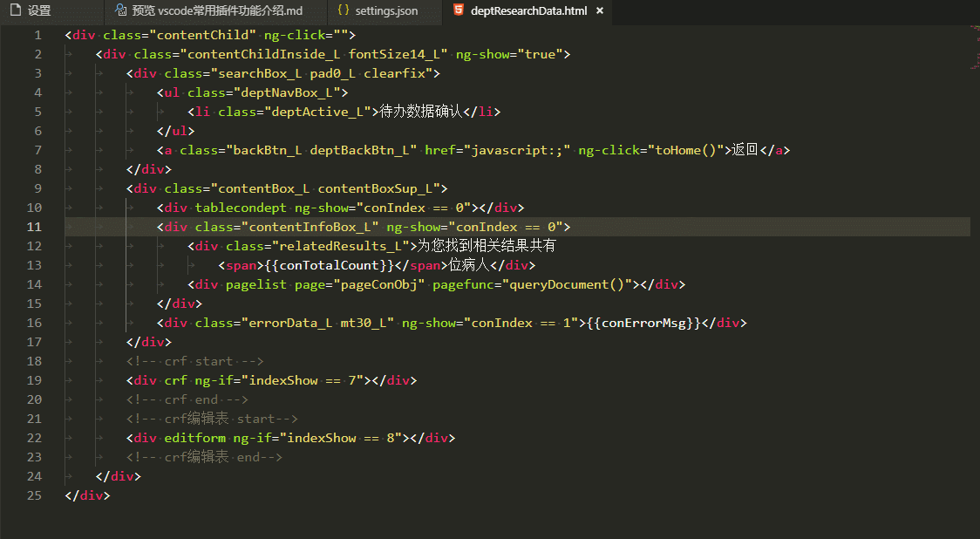Viewport: 980px width, 539px height.
Task: Click {{conTotalCount}} expression on line 13
Action: pos(329,266)
